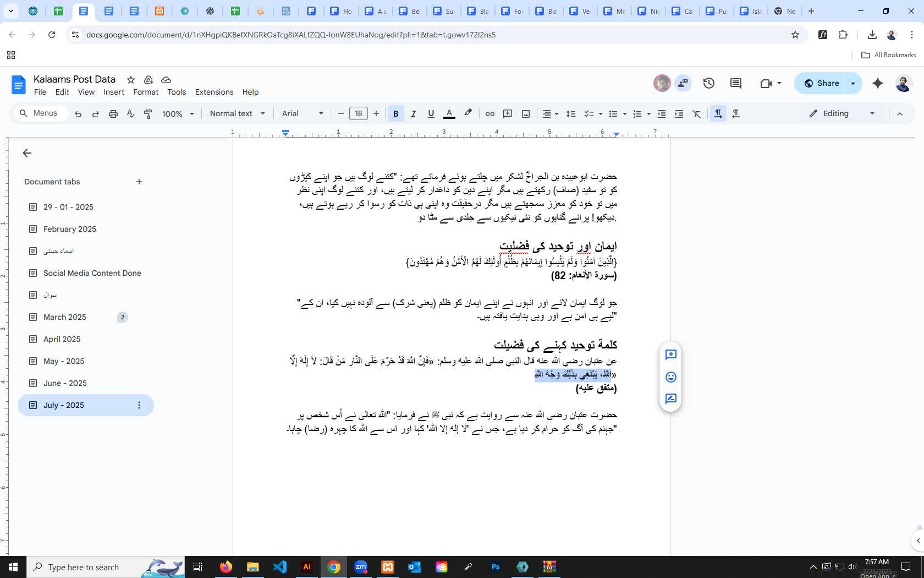The width and height of the screenshot is (924, 578).
Task: Select the Paint format tool
Action: click(x=148, y=114)
